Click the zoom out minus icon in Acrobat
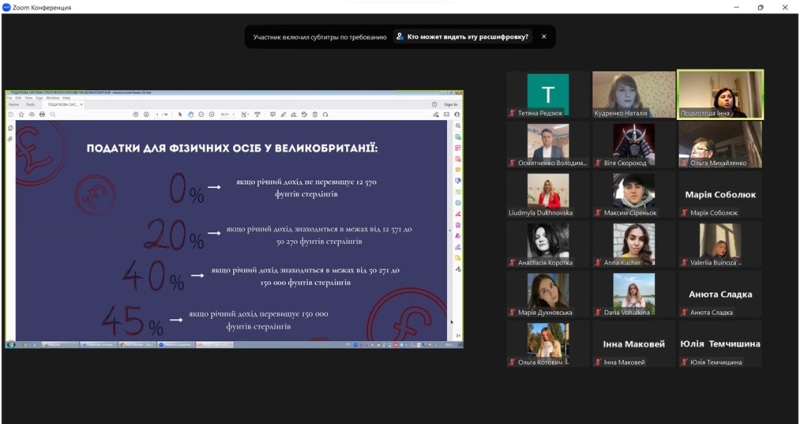The width and height of the screenshot is (800, 424). tap(201, 114)
